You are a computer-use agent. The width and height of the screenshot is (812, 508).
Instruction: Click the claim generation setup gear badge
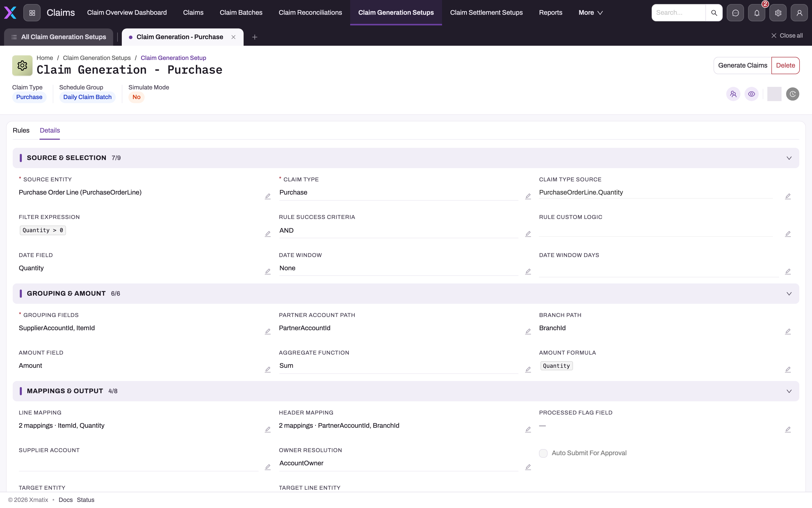(22, 65)
